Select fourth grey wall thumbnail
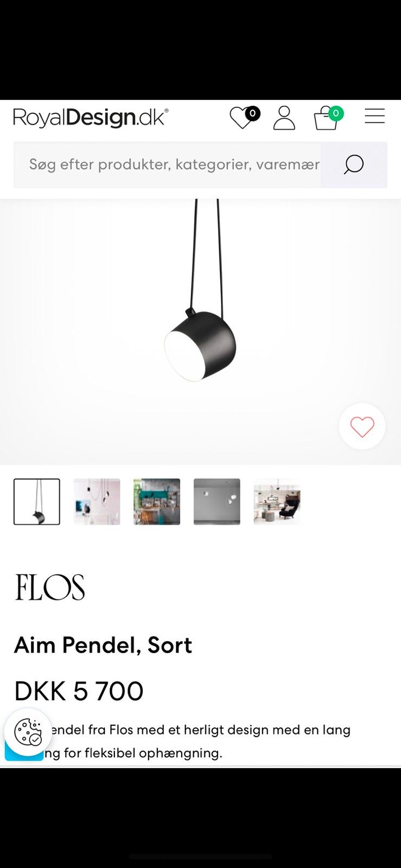 pos(217,502)
